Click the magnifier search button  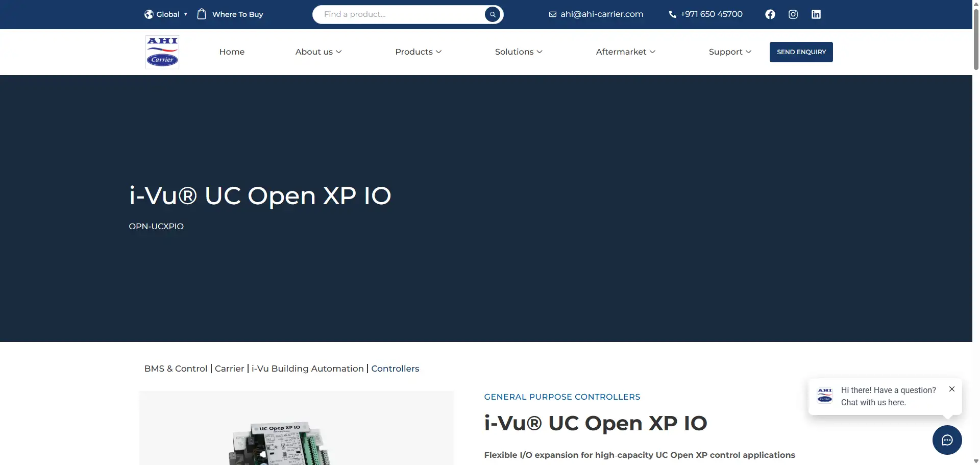pos(493,14)
